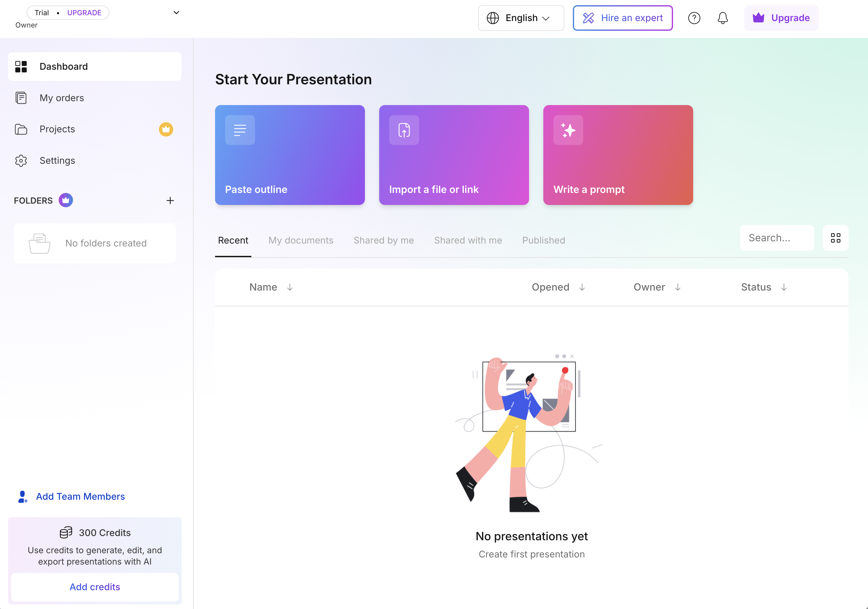Click the Import a file or link icon
Viewport: 868px width, 609px height.
[404, 130]
